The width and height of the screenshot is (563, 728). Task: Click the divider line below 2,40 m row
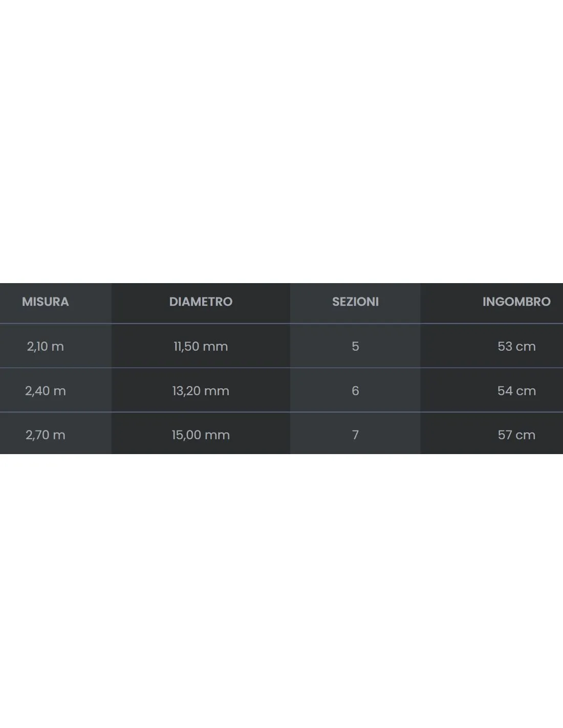pos(281,412)
